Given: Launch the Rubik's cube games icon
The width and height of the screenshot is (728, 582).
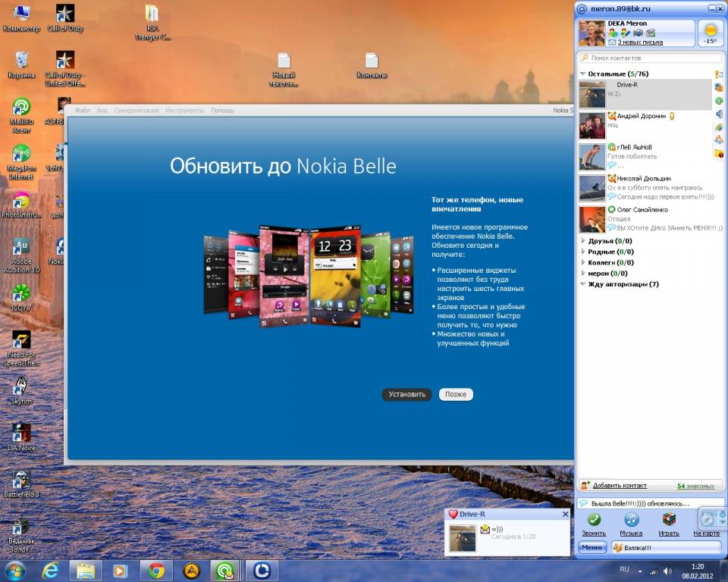Looking at the screenshot, I should pos(669,519).
